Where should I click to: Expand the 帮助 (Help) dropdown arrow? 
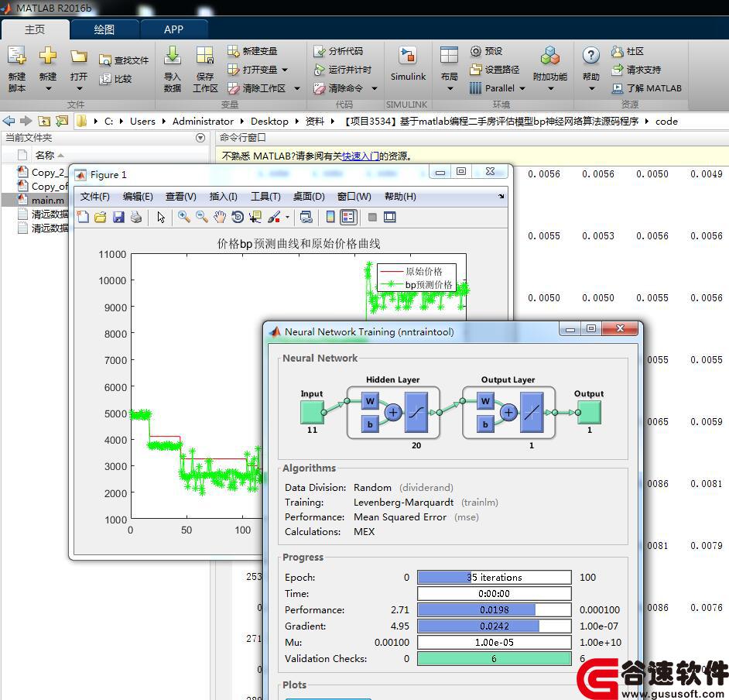(x=591, y=89)
